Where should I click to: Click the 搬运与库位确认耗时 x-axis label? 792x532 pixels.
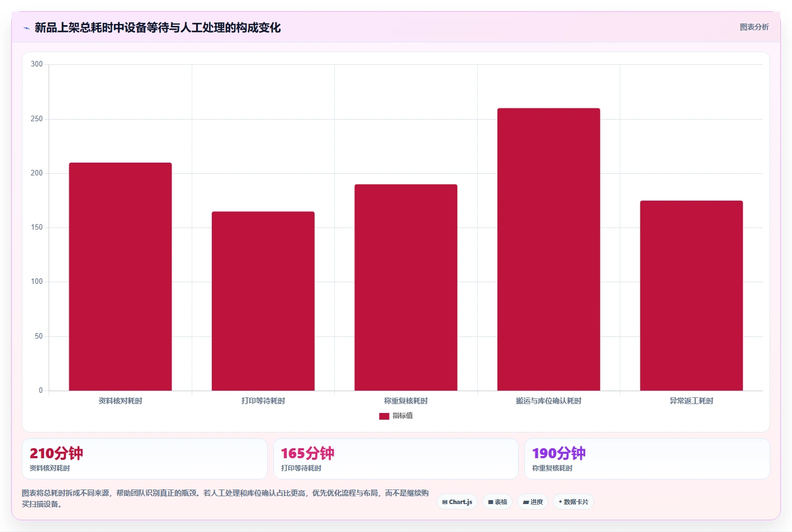(549, 401)
